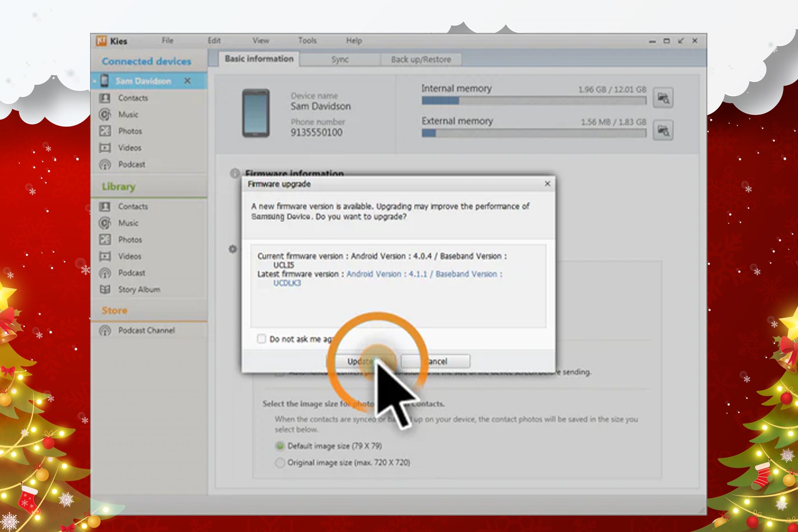798x532 pixels.
Task: Cancel the firmware upgrade dialog
Action: click(436, 361)
